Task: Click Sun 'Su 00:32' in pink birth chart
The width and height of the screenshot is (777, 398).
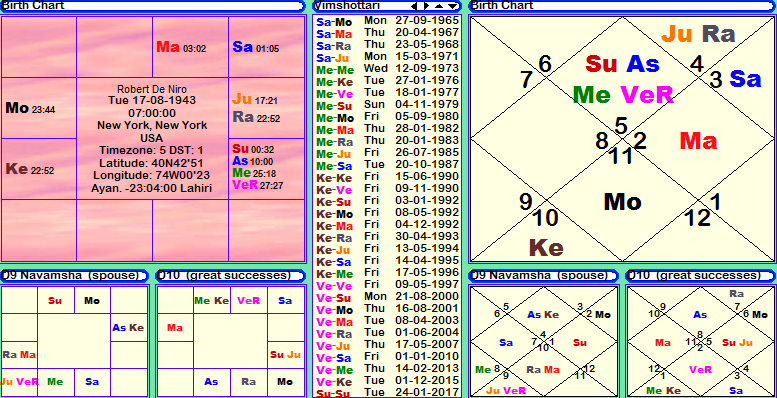Action: [x=253, y=149]
